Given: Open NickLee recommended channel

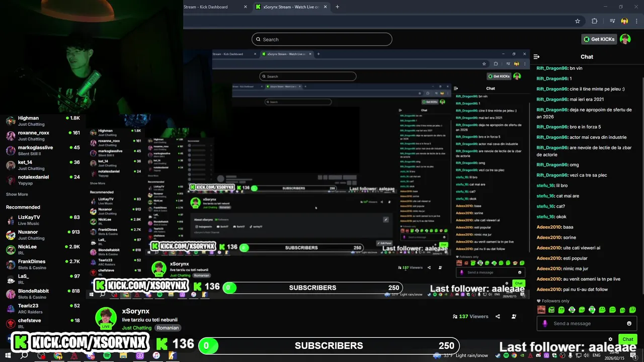Looking at the screenshot, I should click(x=43, y=249).
